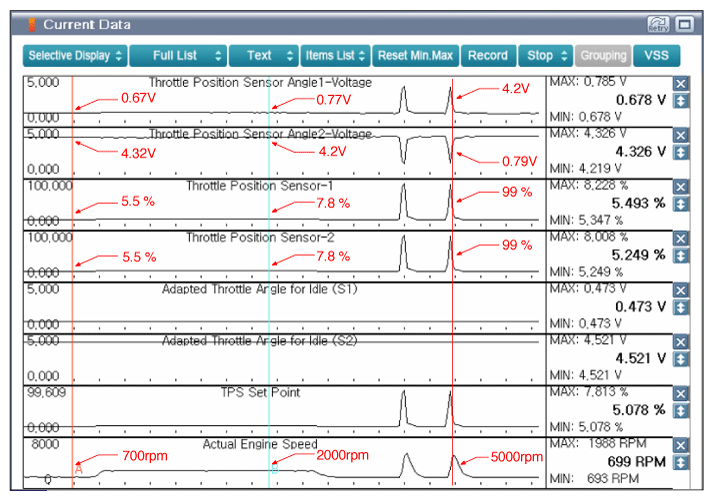Click up/down arrows for Adapted Throttle Angle (S1)
Viewport: 713px width, 500px height.
tap(681, 307)
